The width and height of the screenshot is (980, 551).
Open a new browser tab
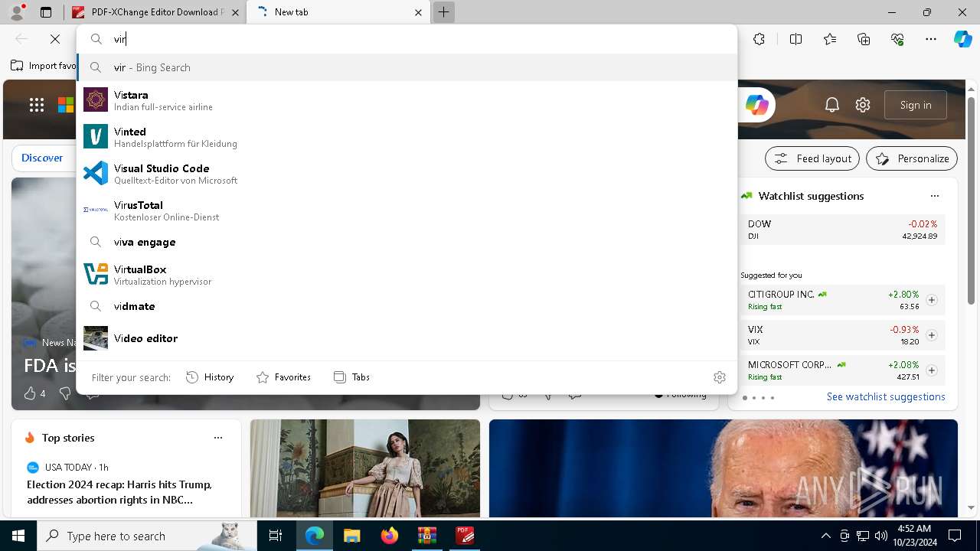coord(443,12)
